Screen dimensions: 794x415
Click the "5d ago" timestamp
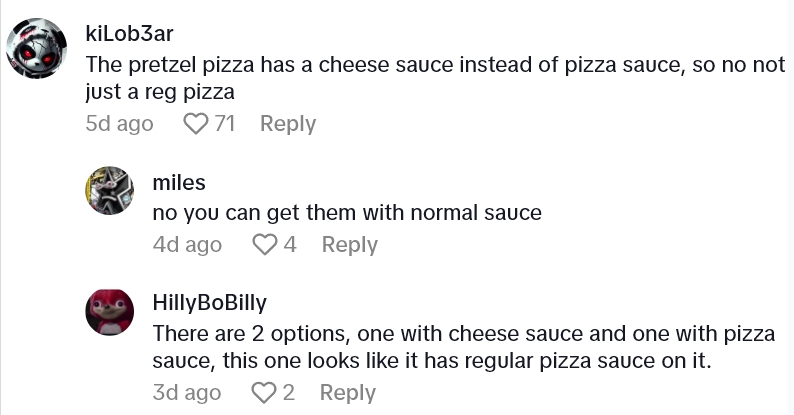(x=120, y=124)
